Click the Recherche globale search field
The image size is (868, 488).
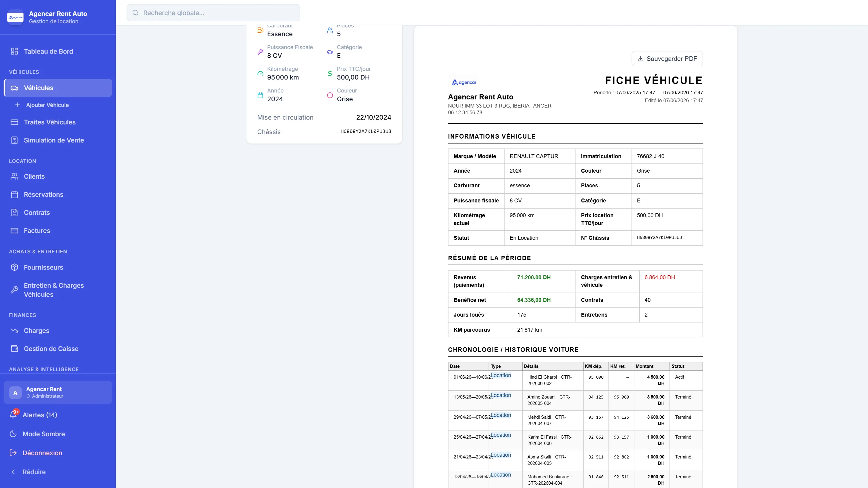(x=213, y=13)
